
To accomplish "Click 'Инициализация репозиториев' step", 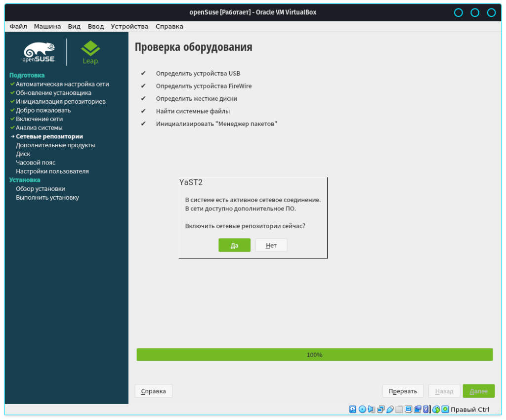I will tap(61, 102).
